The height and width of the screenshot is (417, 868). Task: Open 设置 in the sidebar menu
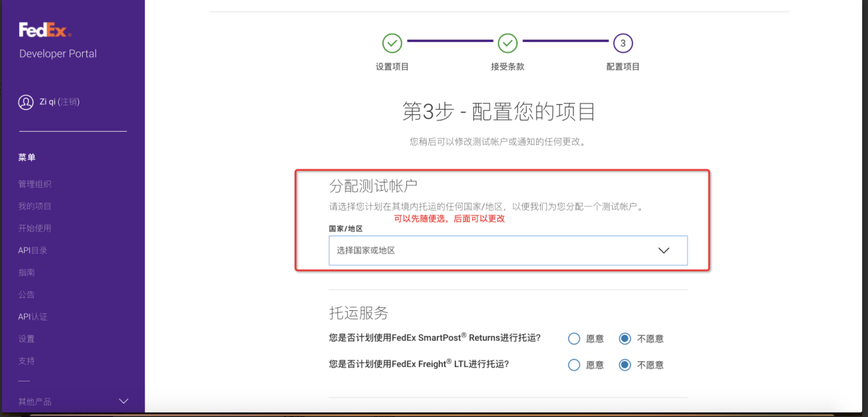tap(27, 339)
